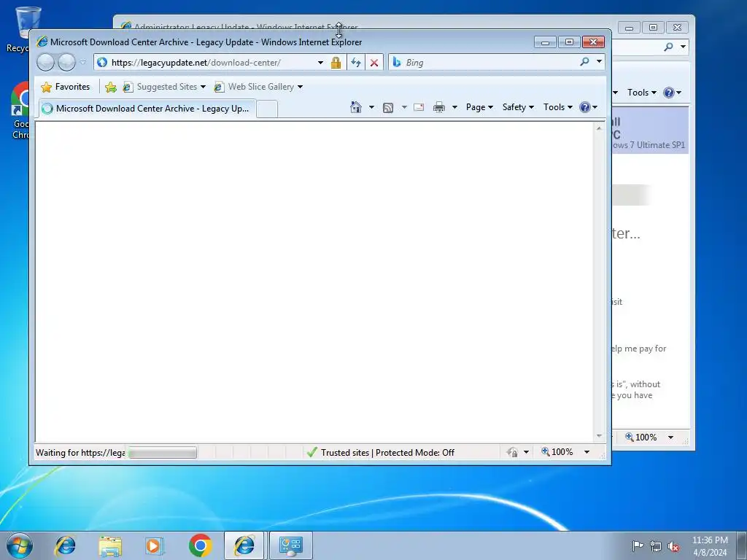
Task: Open Windows Explorer folder taskbar icon
Action: tap(110, 545)
